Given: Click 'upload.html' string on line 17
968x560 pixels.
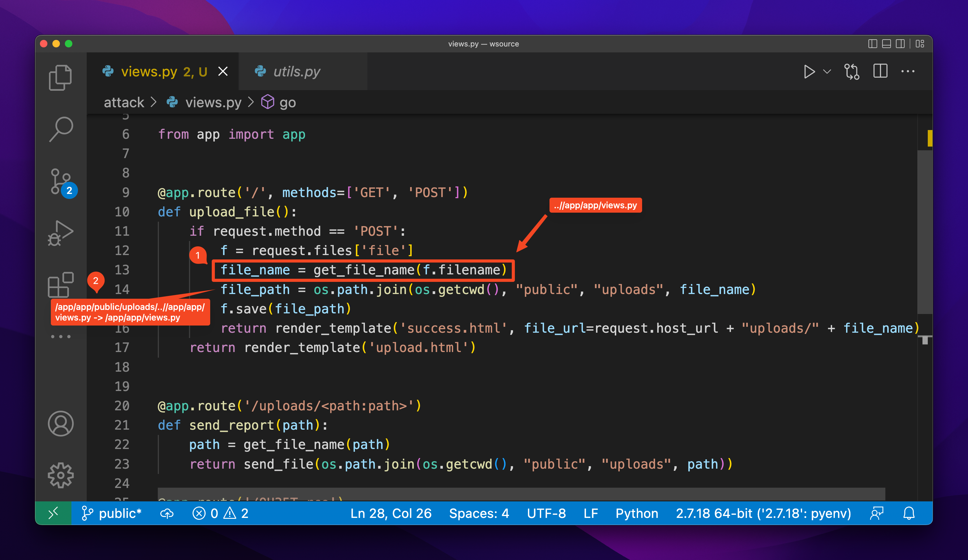Looking at the screenshot, I should point(419,348).
